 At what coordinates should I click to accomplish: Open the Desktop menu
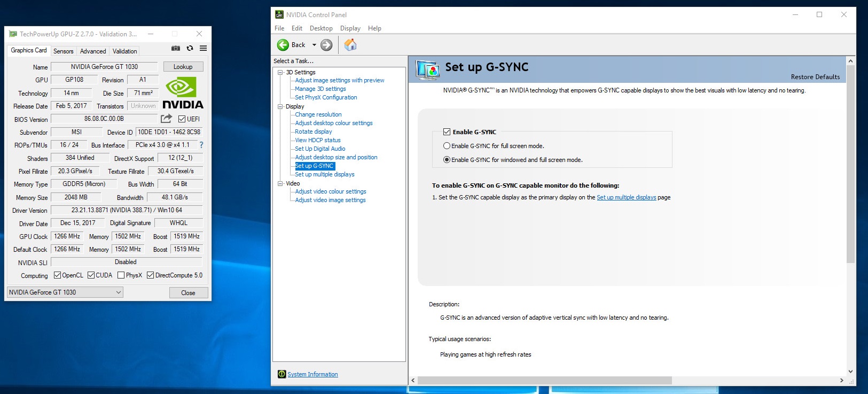[x=320, y=28]
